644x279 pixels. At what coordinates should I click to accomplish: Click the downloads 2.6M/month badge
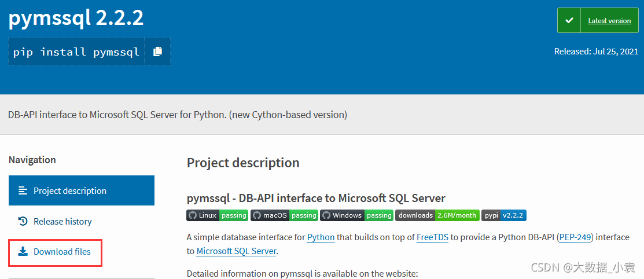click(x=437, y=215)
